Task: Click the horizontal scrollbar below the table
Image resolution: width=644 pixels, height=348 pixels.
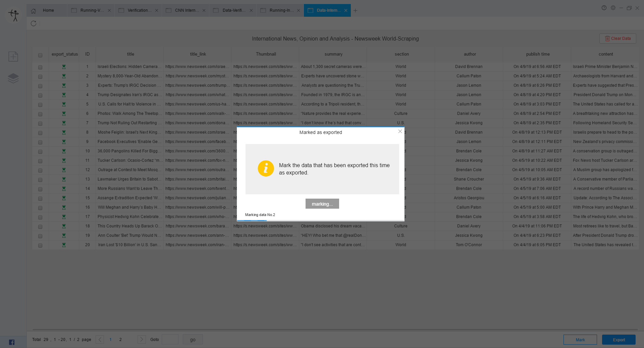Action: [x=335, y=330]
